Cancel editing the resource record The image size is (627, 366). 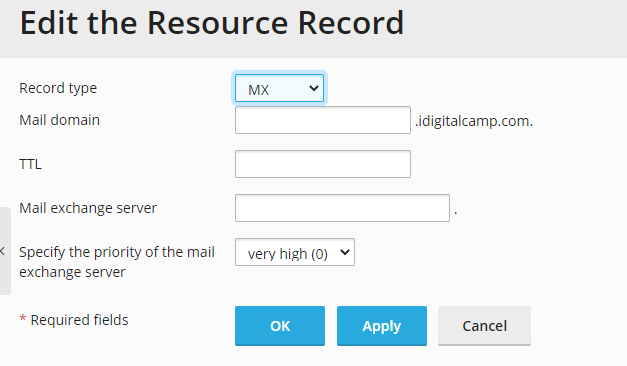pos(484,326)
